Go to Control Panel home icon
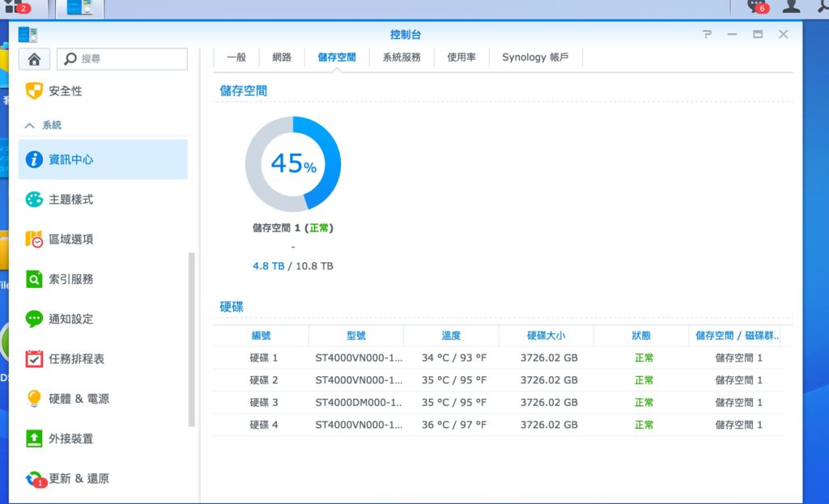Image resolution: width=829 pixels, height=504 pixels. [x=34, y=58]
